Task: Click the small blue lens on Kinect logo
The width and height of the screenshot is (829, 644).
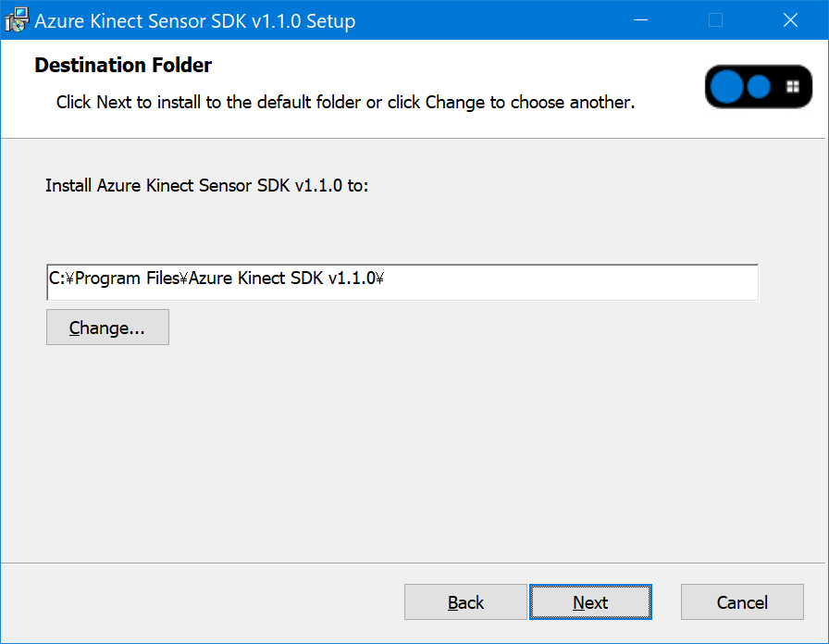Action: coord(760,87)
